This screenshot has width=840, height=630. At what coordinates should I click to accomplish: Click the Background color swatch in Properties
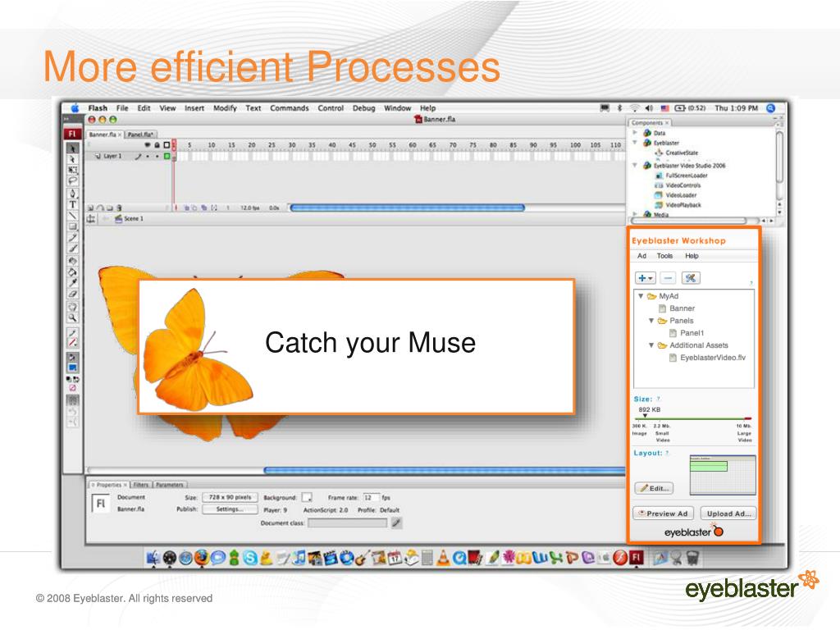click(x=307, y=498)
